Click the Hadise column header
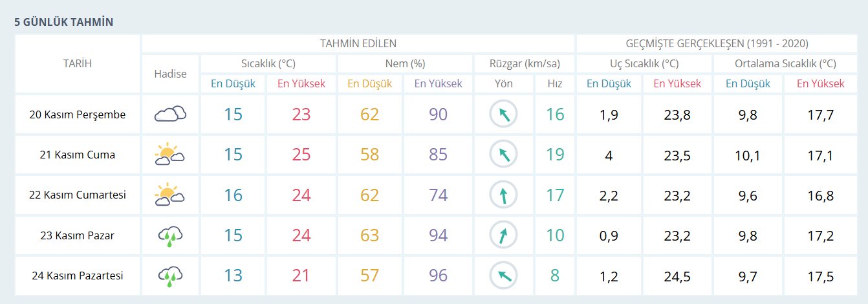The image size is (868, 304). 170,74
